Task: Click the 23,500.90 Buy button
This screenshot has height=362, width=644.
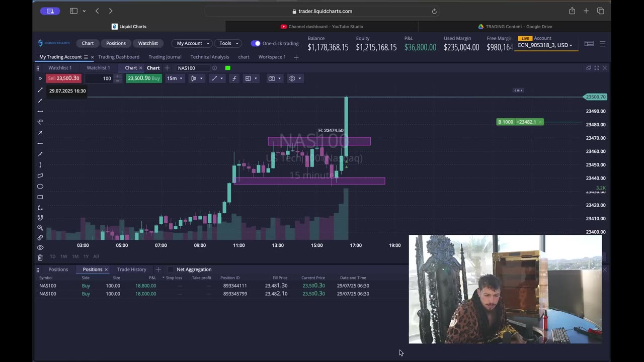Action: point(144,78)
